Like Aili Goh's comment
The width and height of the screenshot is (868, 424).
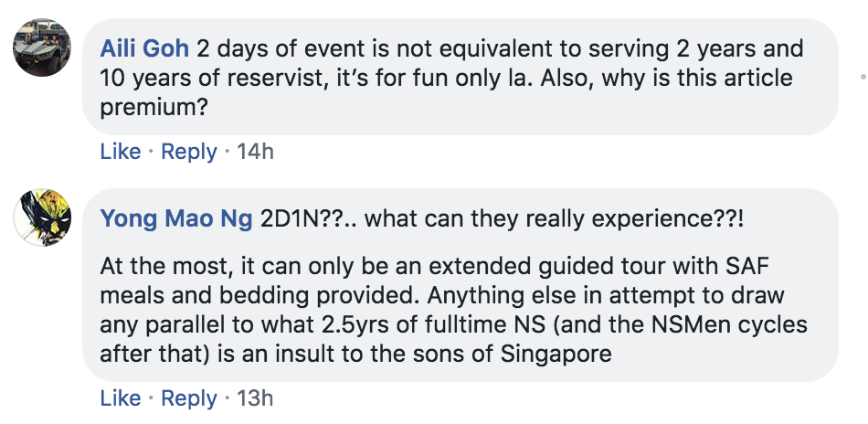pos(120,151)
